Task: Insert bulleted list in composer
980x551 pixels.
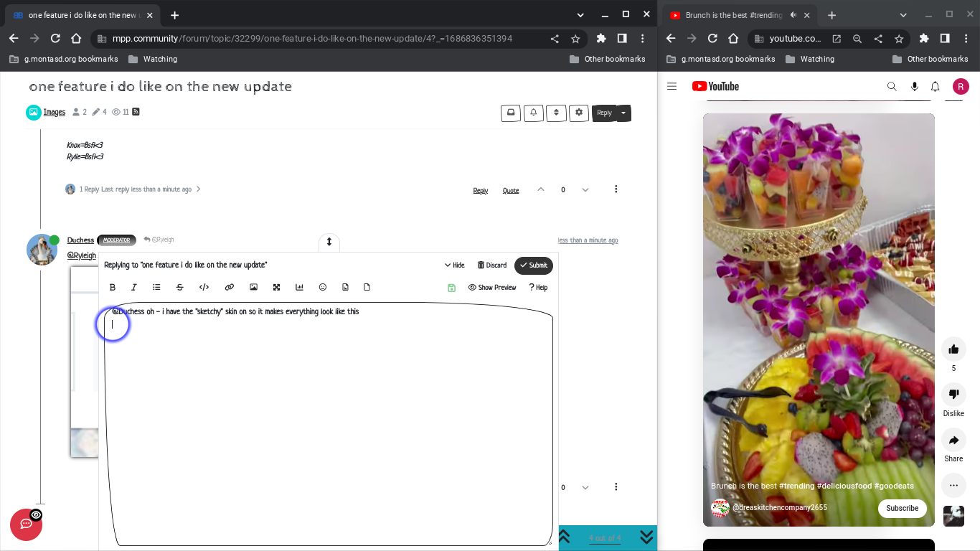Action: click(156, 287)
